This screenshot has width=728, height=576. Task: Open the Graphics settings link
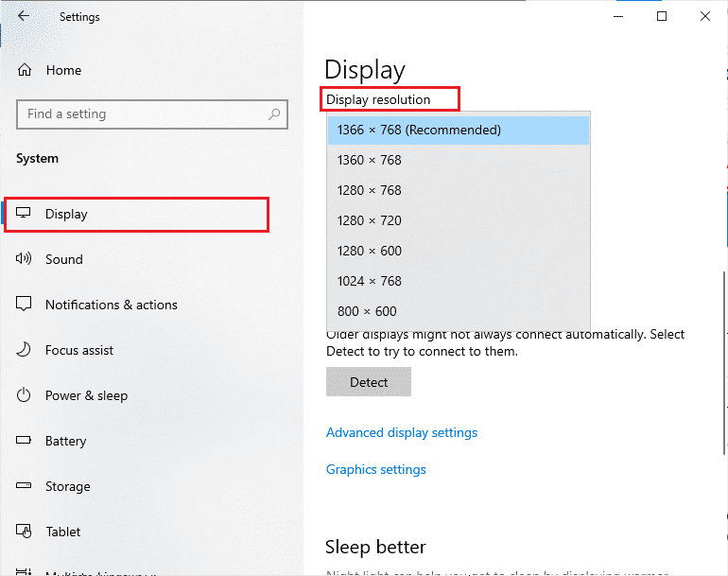pyautogui.click(x=376, y=469)
